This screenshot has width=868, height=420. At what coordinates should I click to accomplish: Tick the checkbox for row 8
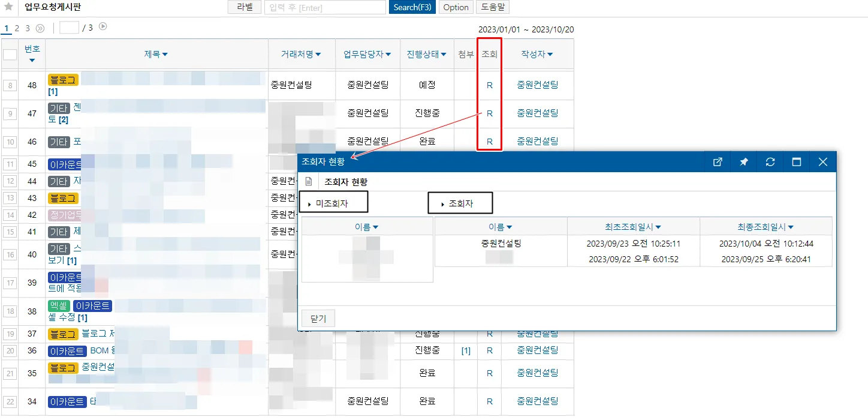(10, 85)
